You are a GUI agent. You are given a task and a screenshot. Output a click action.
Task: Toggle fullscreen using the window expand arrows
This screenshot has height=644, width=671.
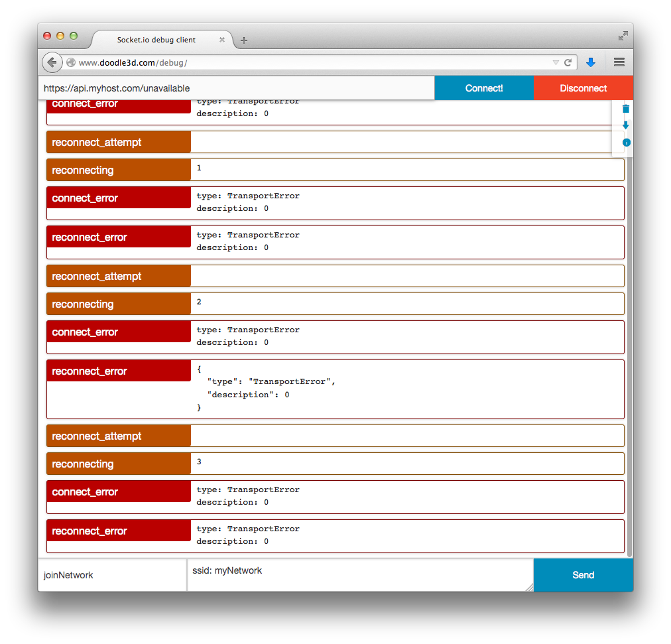coord(623,36)
